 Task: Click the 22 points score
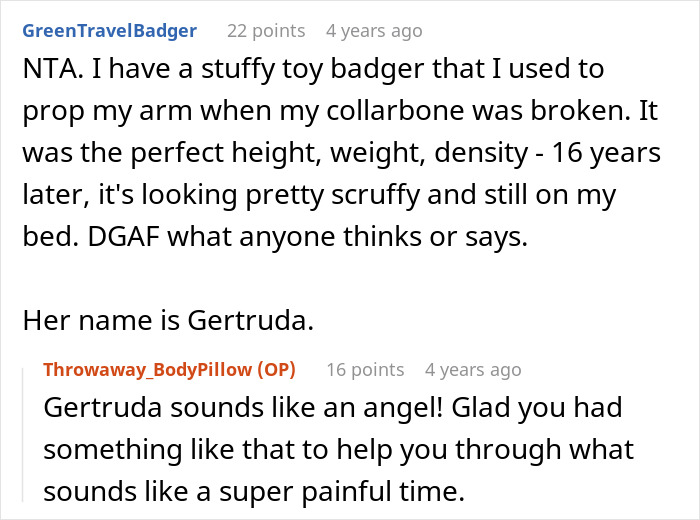pyautogui.click(x=265, y=31)
